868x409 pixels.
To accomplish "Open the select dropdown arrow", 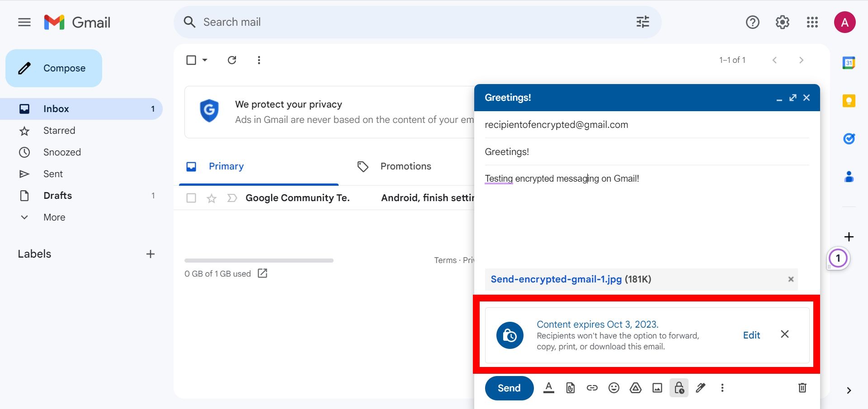I will [x=205, y=60].
